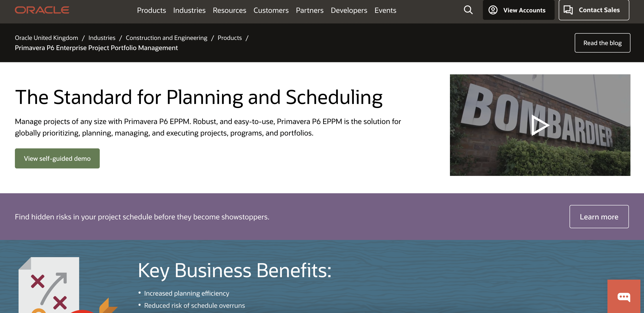The image size is (644, 313).
Task: Click the Contact Sales chat icon
Action: (x=568, y=10)
